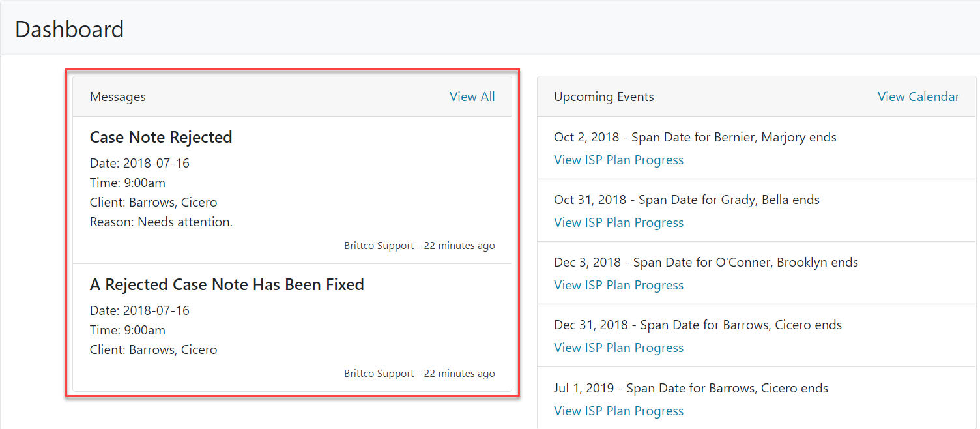View ISP Plan Progress under Jul 1, 2019 event
The image size is (980, 429).
618,411
